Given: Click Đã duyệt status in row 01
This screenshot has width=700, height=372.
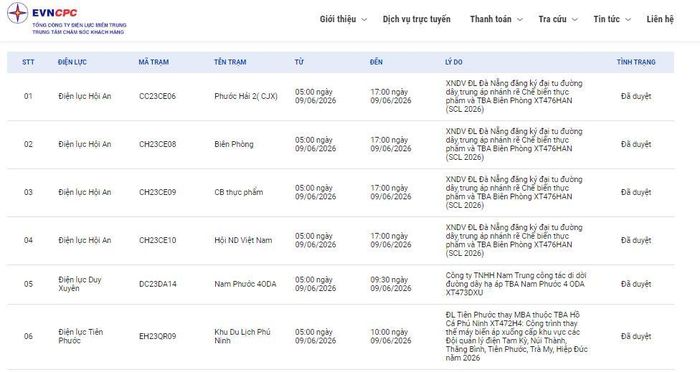Looking at the screenshot, I should (x=636, y=96).
